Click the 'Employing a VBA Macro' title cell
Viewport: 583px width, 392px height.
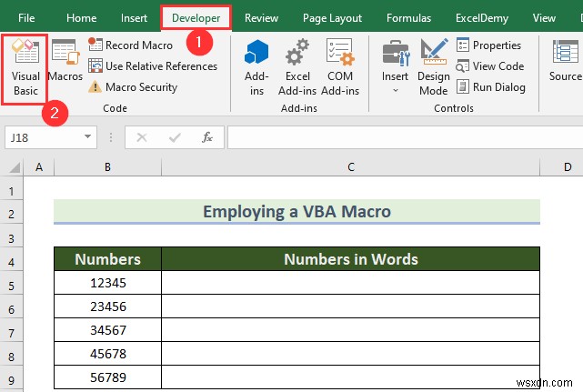(x=297, y=211)
